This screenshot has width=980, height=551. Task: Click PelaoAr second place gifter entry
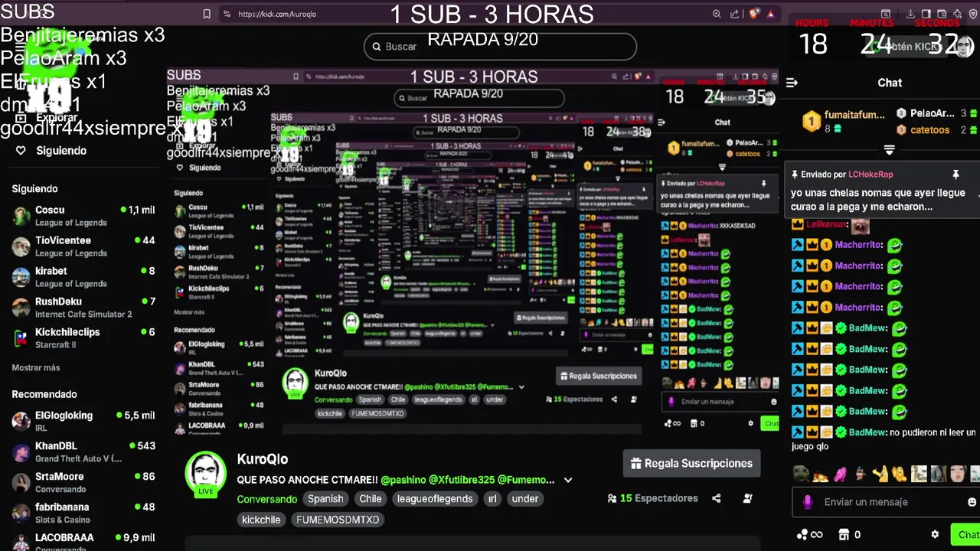pyautogui.click(x=936, y=113)
